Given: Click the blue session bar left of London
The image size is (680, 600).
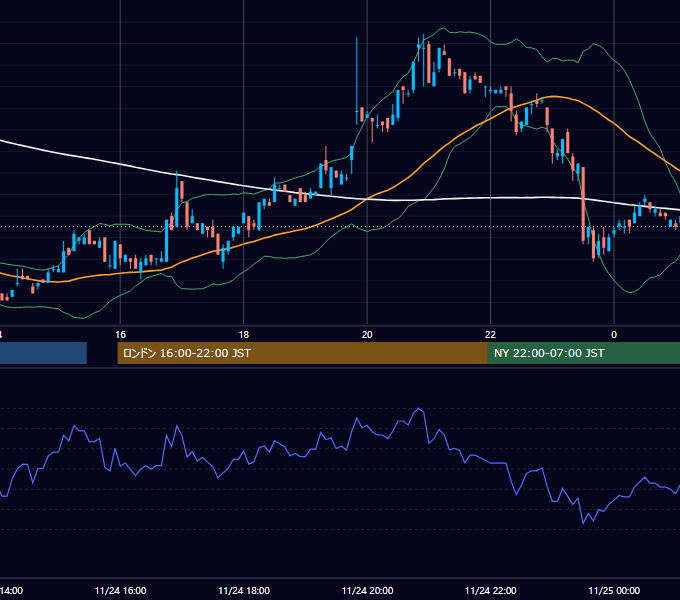Looking at the screenshot, I should coord(43,353).
